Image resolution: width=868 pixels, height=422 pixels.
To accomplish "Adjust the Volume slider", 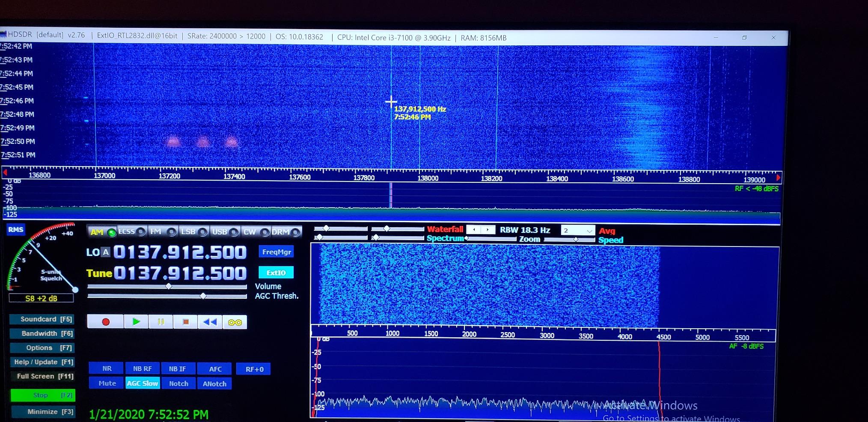I will pyautogui.click(x=167, y=286).
